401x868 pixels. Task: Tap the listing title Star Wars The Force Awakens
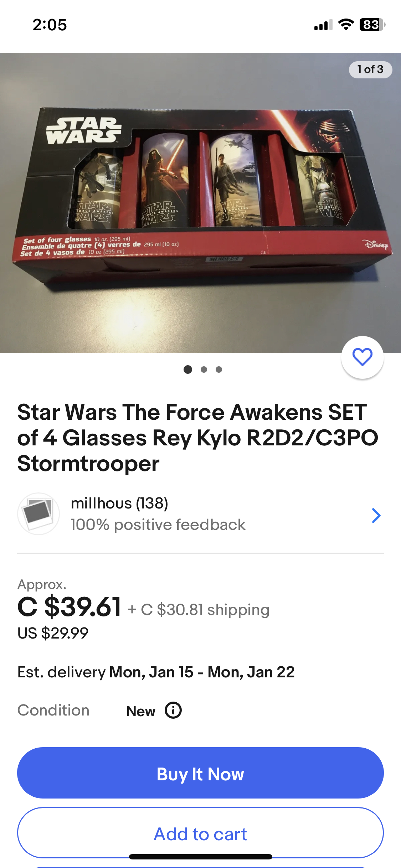(x=198, y=438)
